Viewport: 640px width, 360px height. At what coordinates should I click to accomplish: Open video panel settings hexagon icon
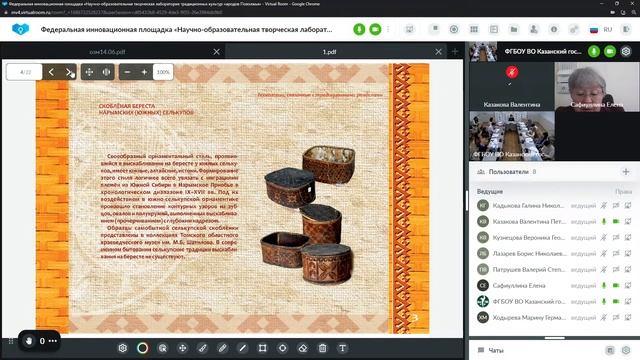click(x=626, y=51)
